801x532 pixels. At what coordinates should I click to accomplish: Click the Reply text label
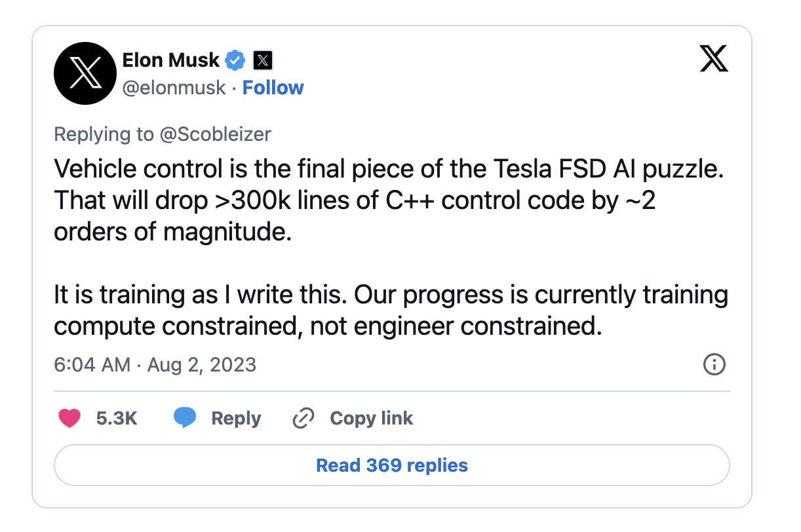click(236, 418)
